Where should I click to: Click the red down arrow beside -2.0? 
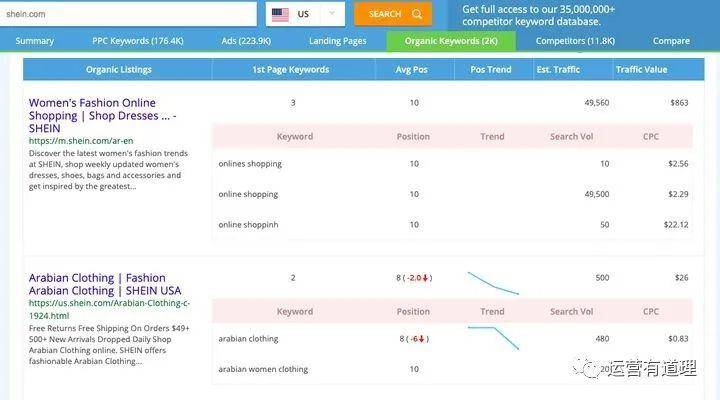[425, 278]
